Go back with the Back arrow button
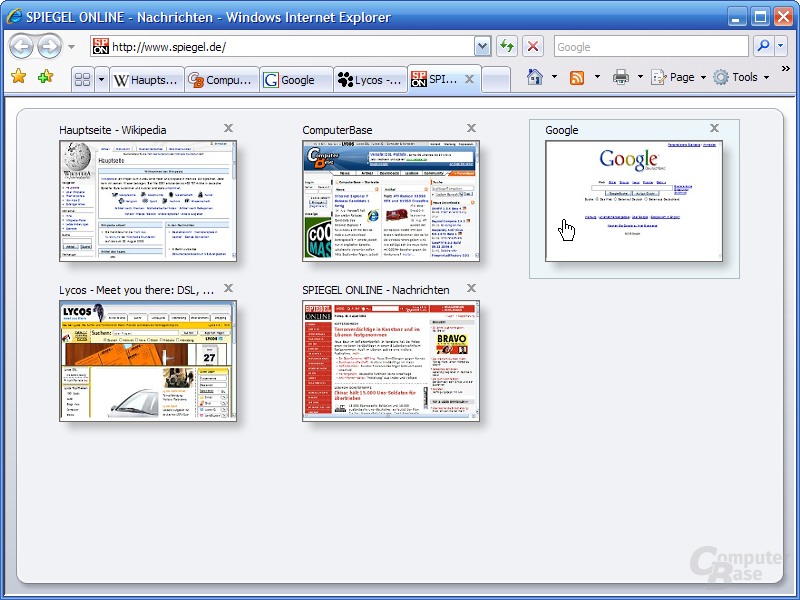The width and height of the screenshot is (800, 600). (x=21, y=46)
